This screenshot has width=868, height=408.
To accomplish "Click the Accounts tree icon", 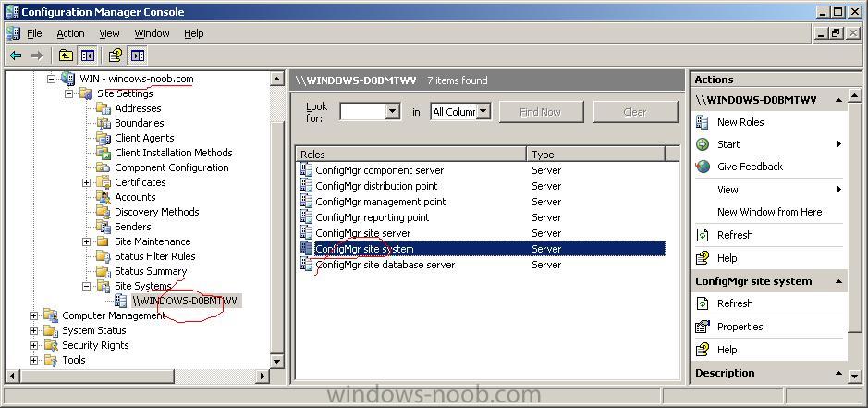I will [x=104, y=197].
